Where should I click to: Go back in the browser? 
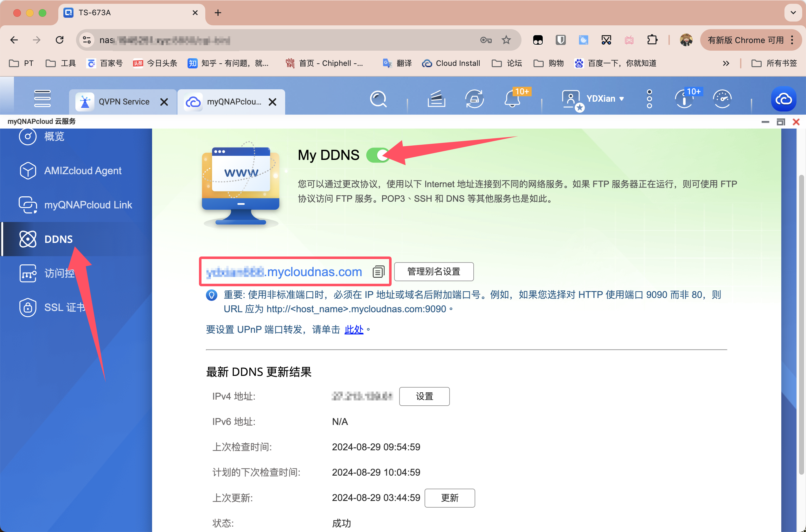(x=14, y=40)
